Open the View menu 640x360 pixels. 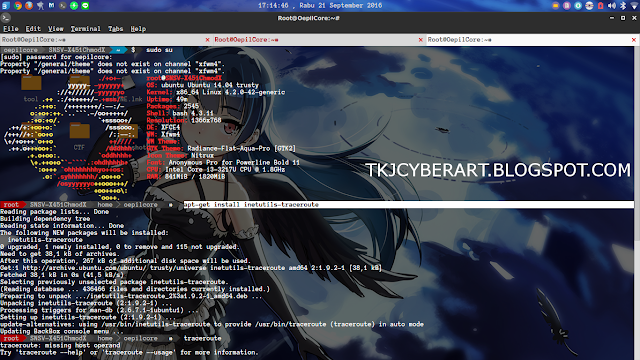56,29
